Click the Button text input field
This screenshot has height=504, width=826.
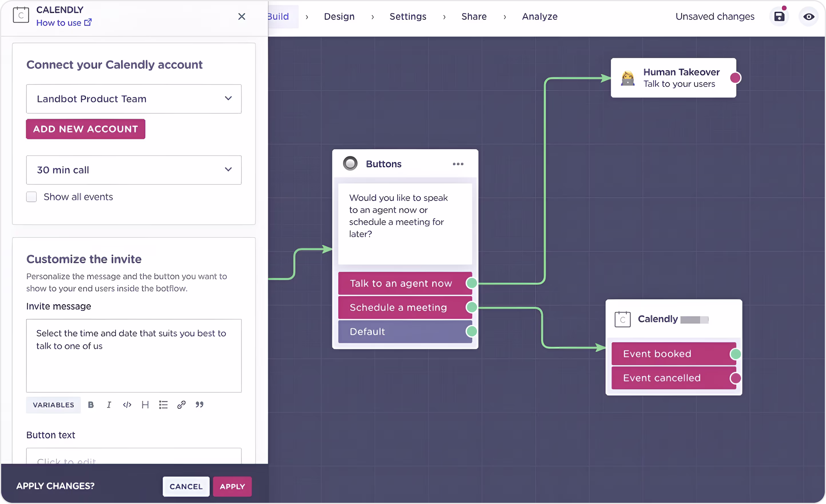134,457
